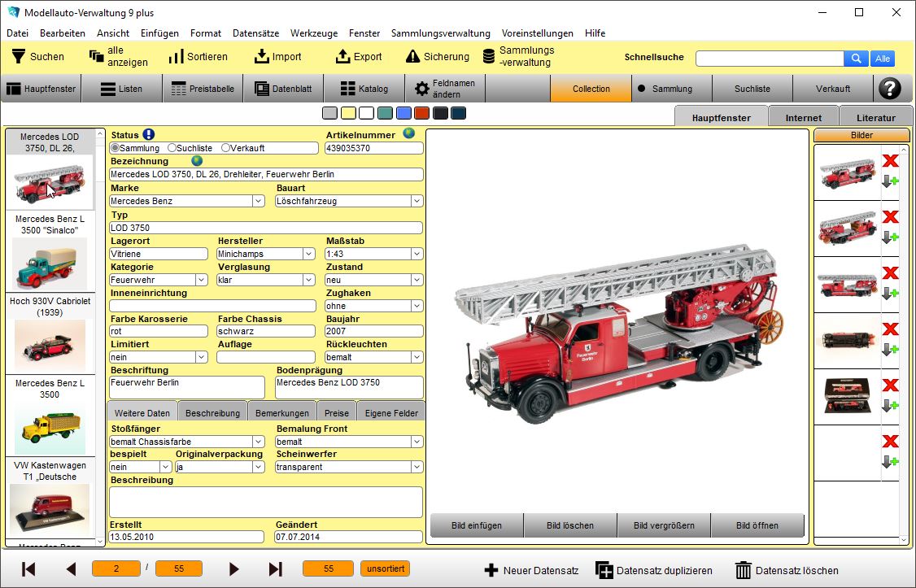Open the Sortieren bar chart icon
This screenshot has height=588, width=916.
[x=176, y=57]
